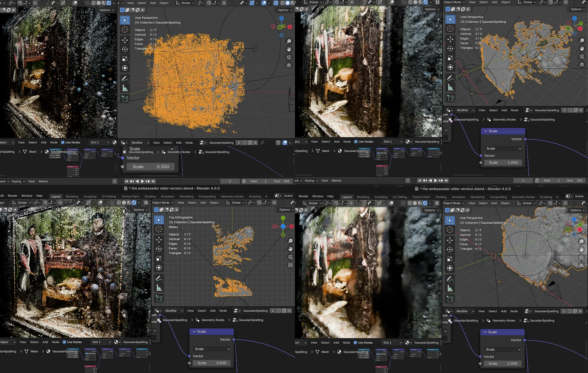Activate the Annotate tool

pyautogui.click(x=125, y=78)
